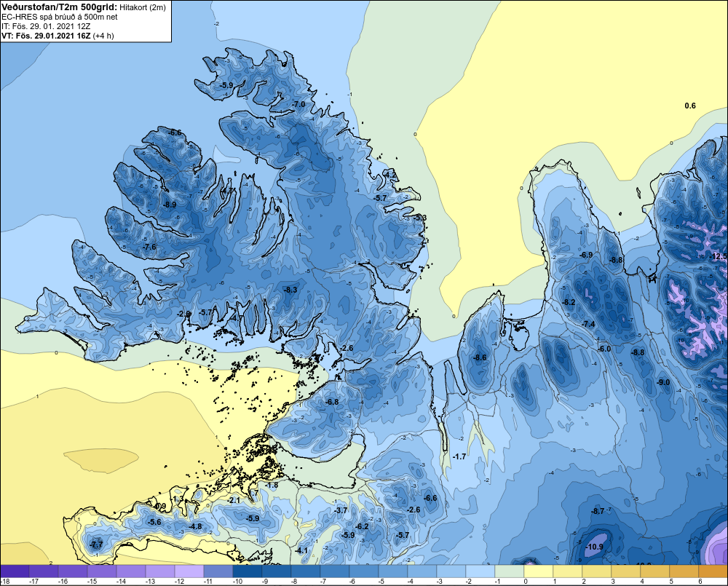Screen dimensions: 728x586
Task: Click the '(+4 h)' forecast offset text
Action: 103,36
